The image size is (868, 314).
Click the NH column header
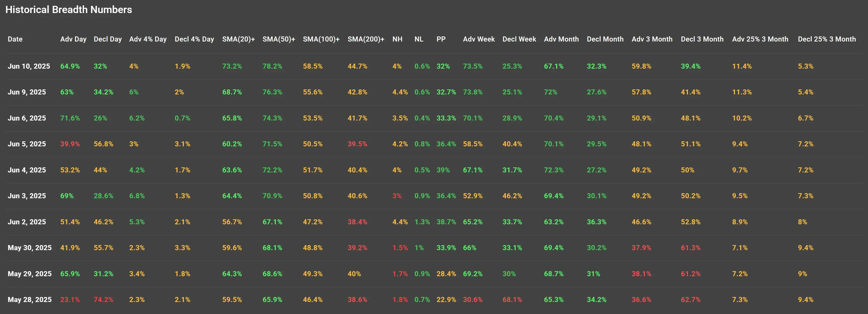397,39
